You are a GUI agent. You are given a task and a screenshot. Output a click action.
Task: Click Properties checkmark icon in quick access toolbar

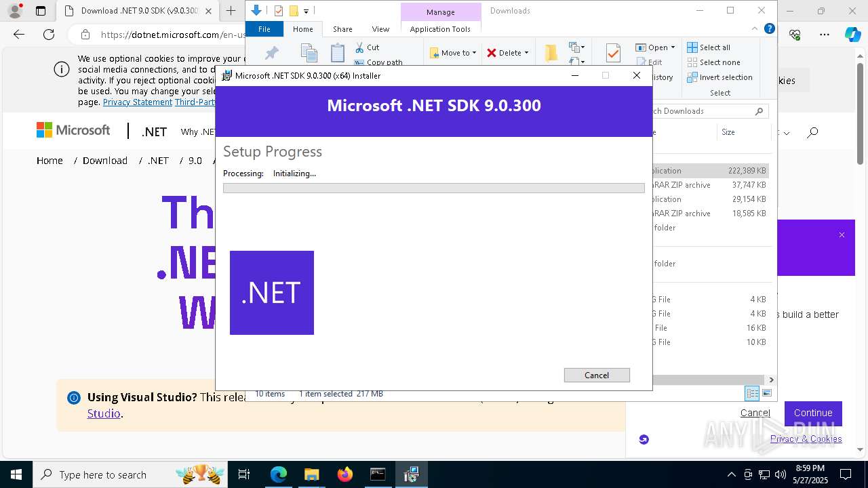coord(279,11)
